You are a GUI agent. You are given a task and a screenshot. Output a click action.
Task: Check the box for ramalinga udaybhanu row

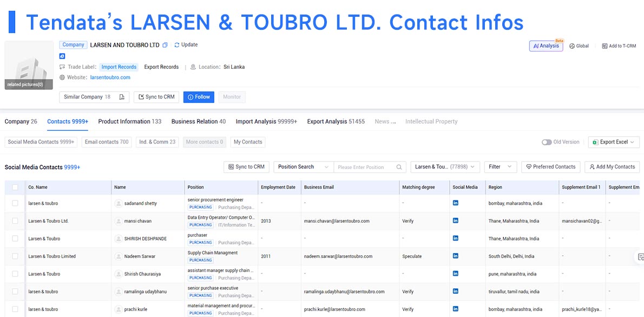tap(15, 292)
